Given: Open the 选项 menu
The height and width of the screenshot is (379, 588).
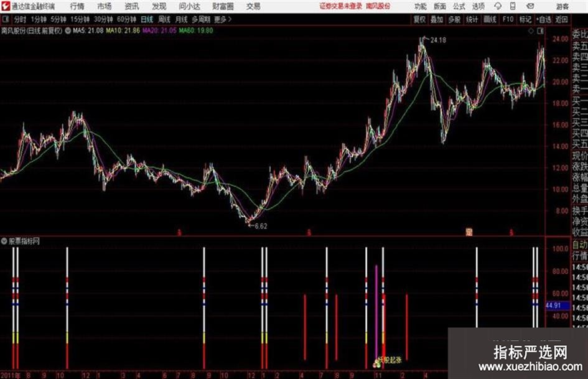Looking at the screenshot, I should pyautogui.click(x=478, y=6).
